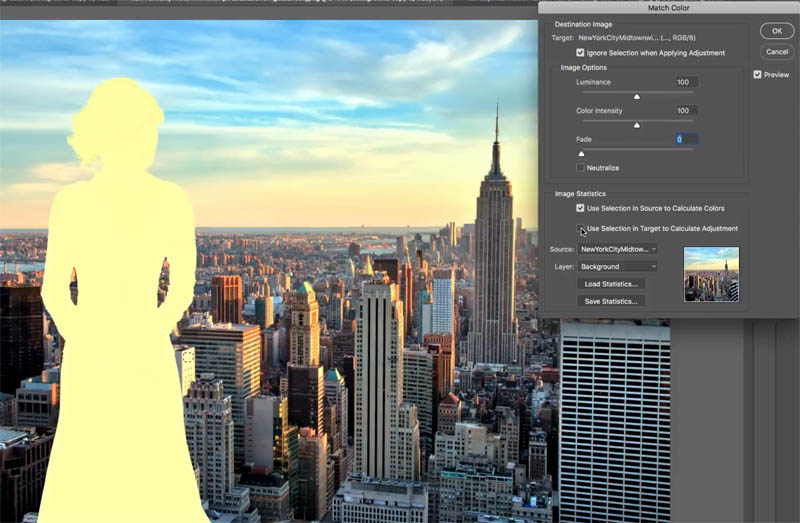Check Use Selection in Target to Calculate Adjustment
Screen dimensions: 800x523
[x=580, y=228]
